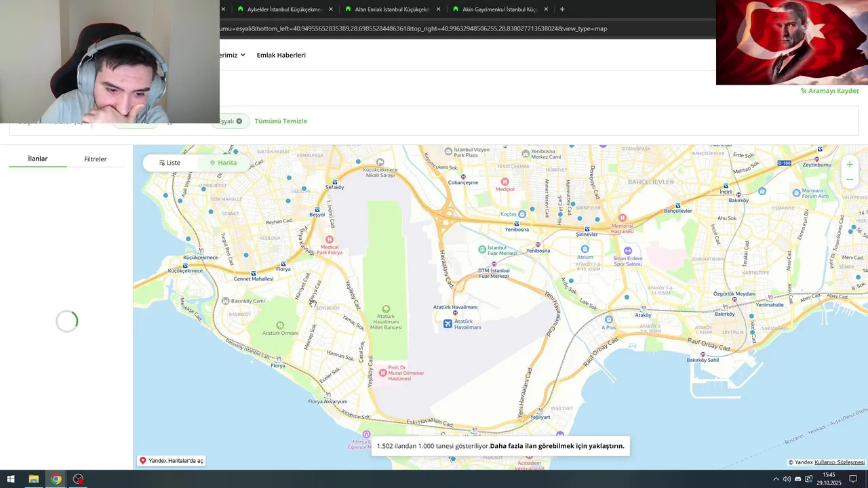Screen dimensions: 868x488
Task: Close the Aybekler İstanbul browser tab
Action: [x=331, y=9]
